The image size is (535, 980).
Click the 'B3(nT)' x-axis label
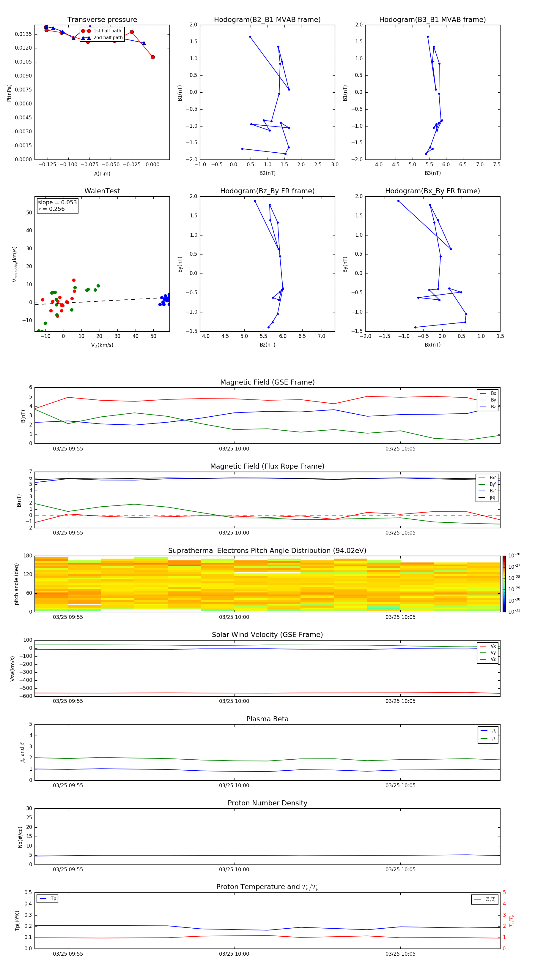(432, 173)
